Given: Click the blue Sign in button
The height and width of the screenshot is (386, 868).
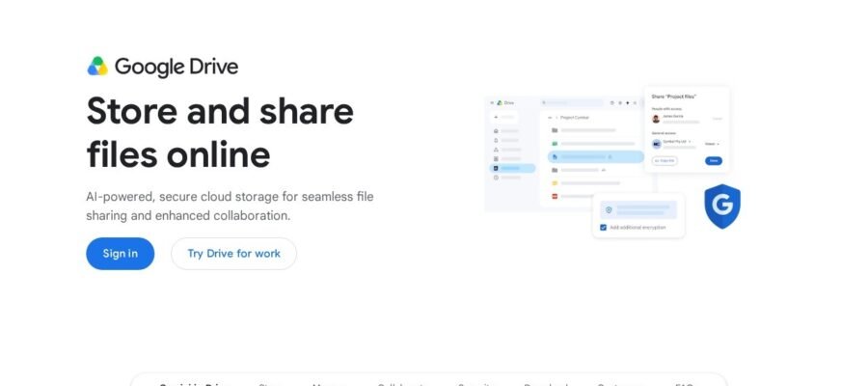Looking at the screenshot, I should coord(121,254).
